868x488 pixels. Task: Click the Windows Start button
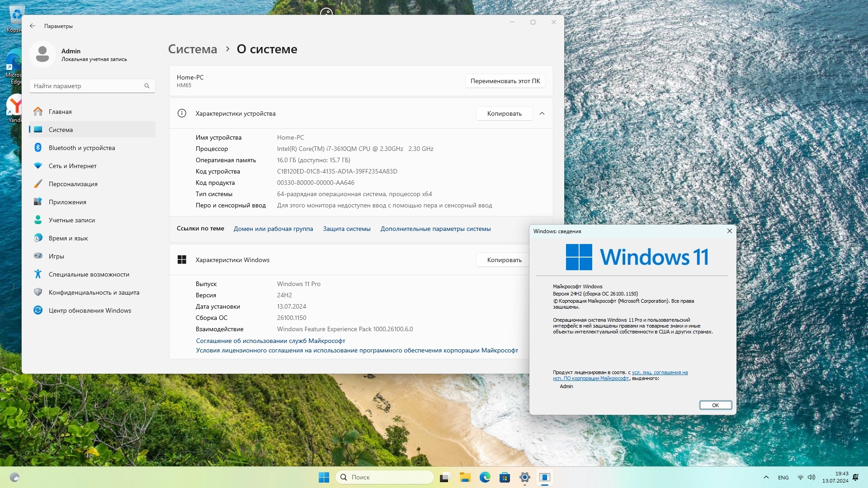pyautogui.click(x=324, y=477)
